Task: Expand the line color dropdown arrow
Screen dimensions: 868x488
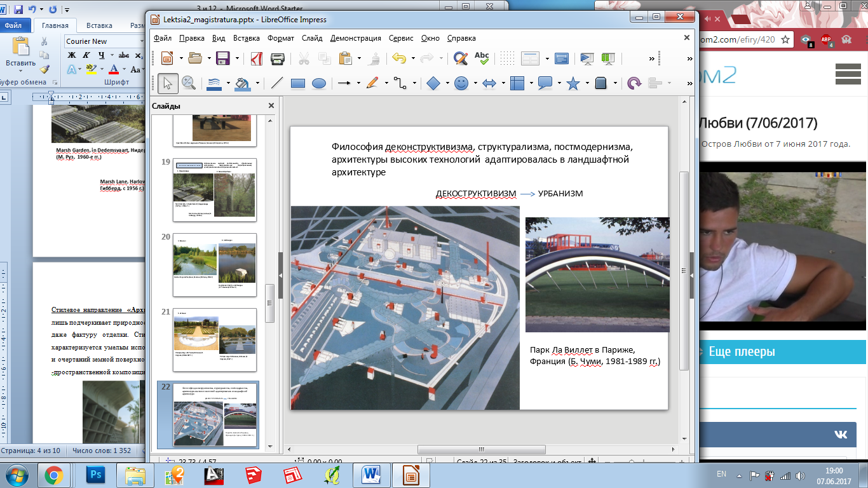Action: pyautogui.click(x=229, y=83)
